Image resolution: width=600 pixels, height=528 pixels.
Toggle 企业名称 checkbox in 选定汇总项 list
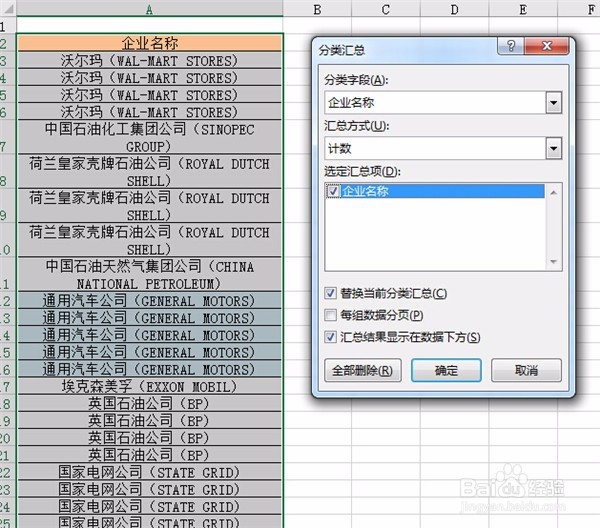tap(333, 191)
